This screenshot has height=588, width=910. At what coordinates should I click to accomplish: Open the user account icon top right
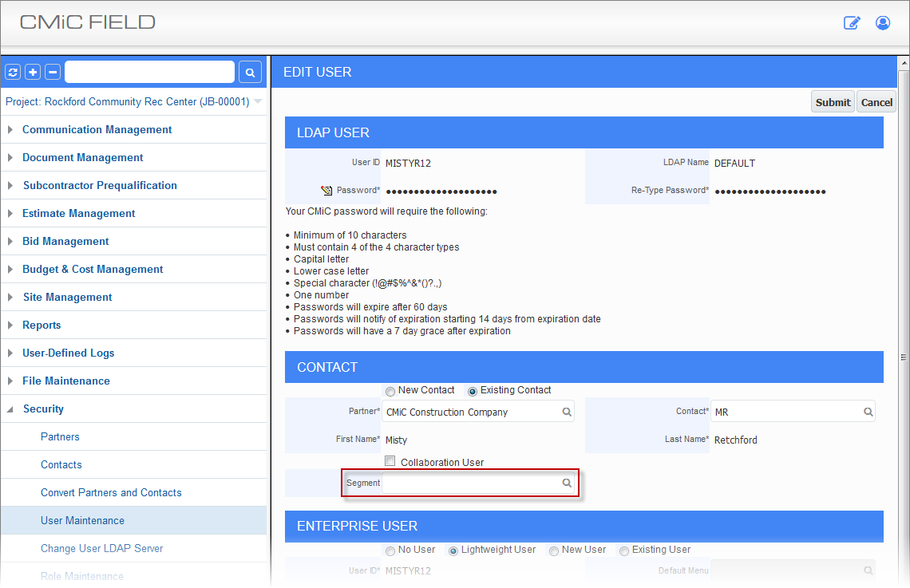point(882,23)
